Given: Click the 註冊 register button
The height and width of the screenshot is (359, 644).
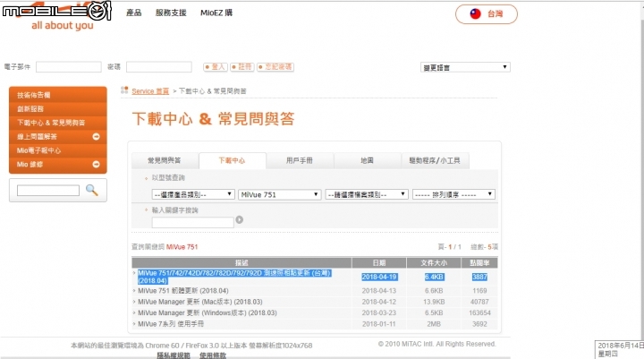Looking at the screenshot, I should click(x=242, y=67).
